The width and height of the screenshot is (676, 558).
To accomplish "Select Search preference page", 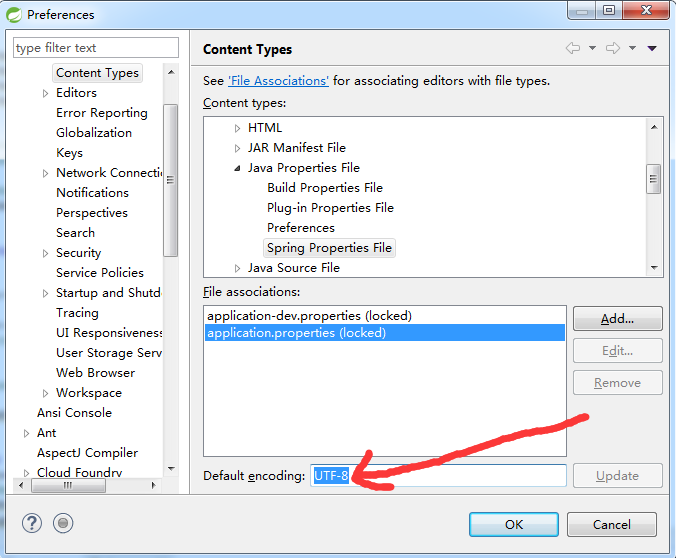I will pos(75,233).
